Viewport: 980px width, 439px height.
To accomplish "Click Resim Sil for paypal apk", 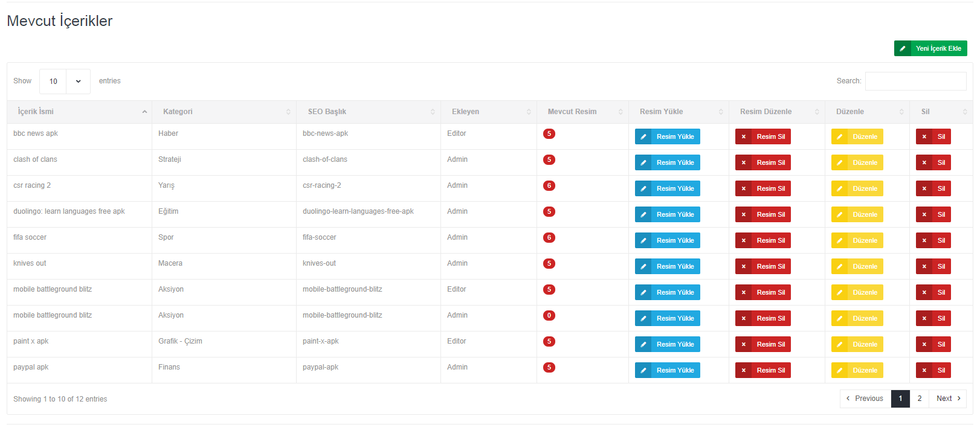I will [763, 370].
